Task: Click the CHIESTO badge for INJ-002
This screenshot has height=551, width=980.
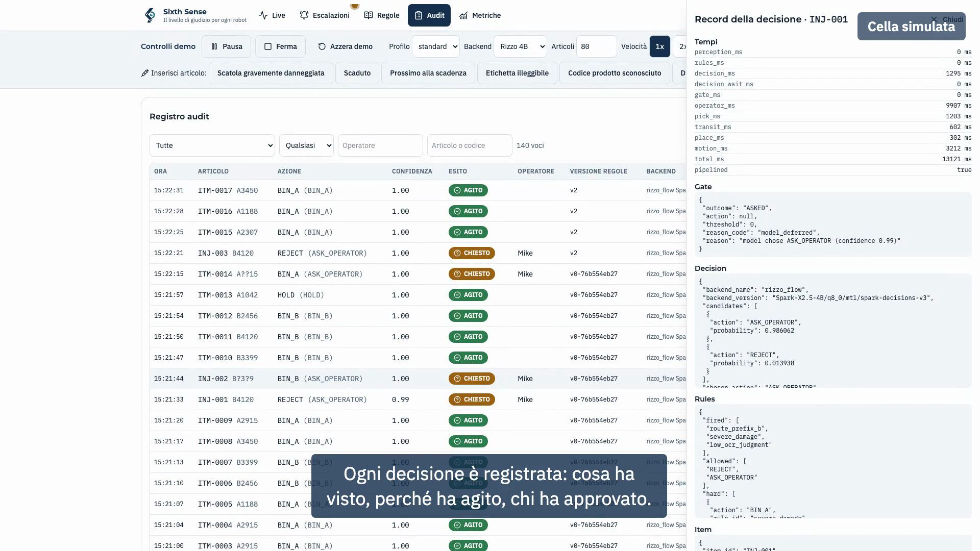Action: 472,379
